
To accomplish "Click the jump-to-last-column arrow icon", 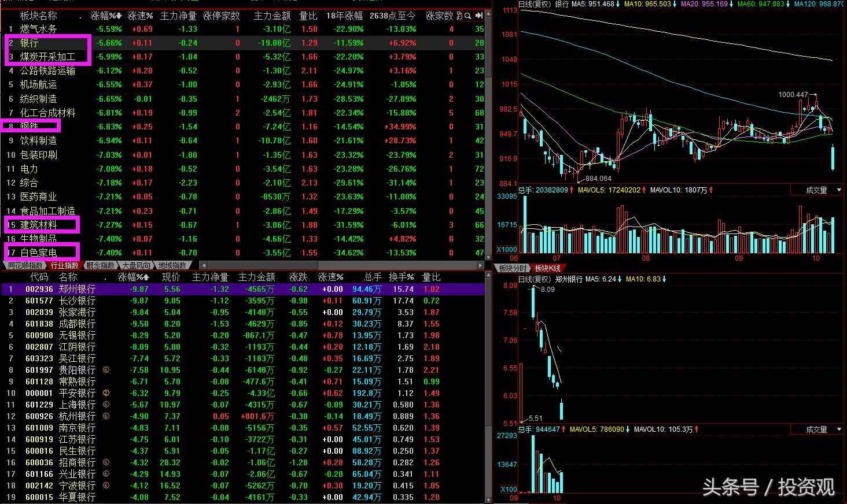I will pos(478,16).
